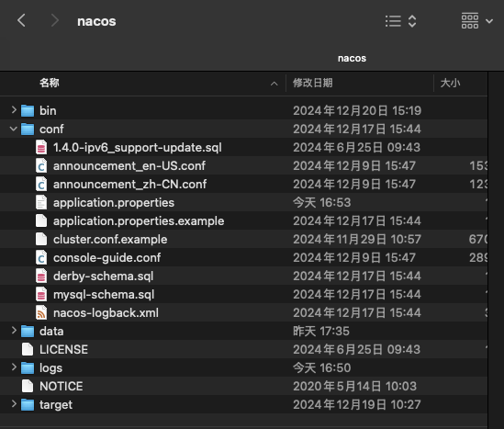504x429 pixels.
Task: Expand the data folder disclosure arrow
Action: [14, 331]
